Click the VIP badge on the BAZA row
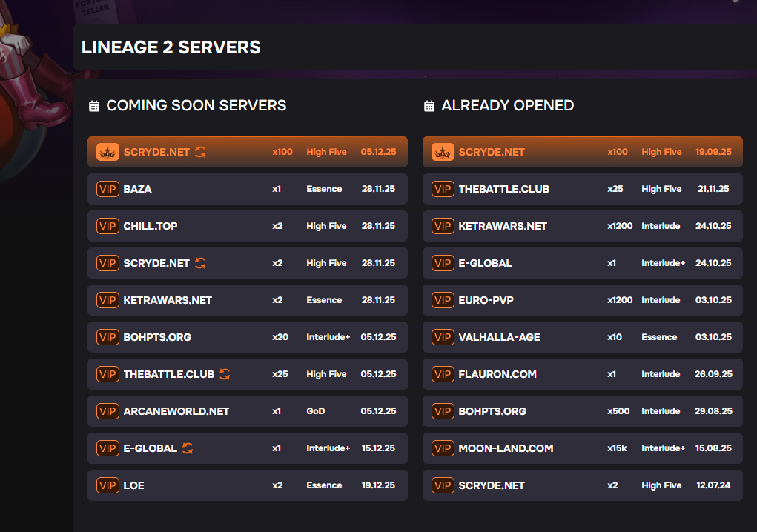 108,189
